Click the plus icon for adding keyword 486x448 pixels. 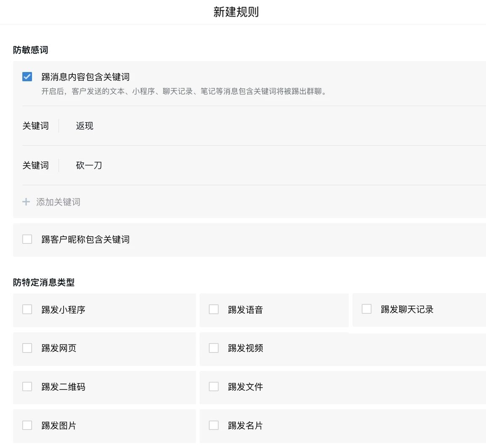click(x=26, y=202)
